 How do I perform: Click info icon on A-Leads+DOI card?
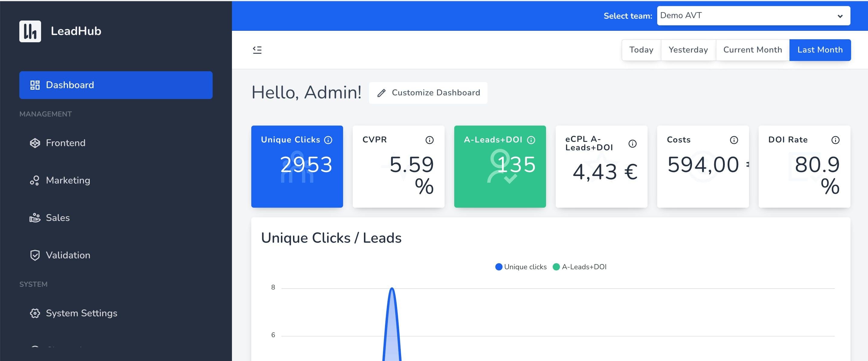pos(531,140)
